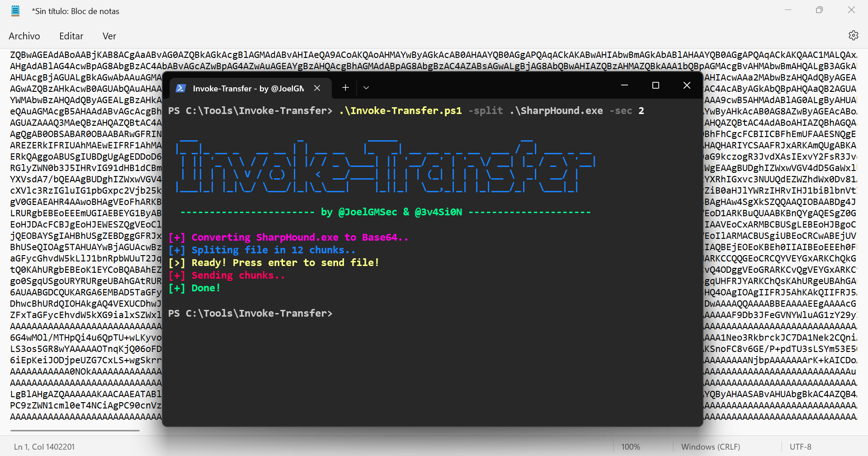868x456 pixels.
Task: Click Windows (CRLF) line ending indicator
Action: (x=711, y=446)
